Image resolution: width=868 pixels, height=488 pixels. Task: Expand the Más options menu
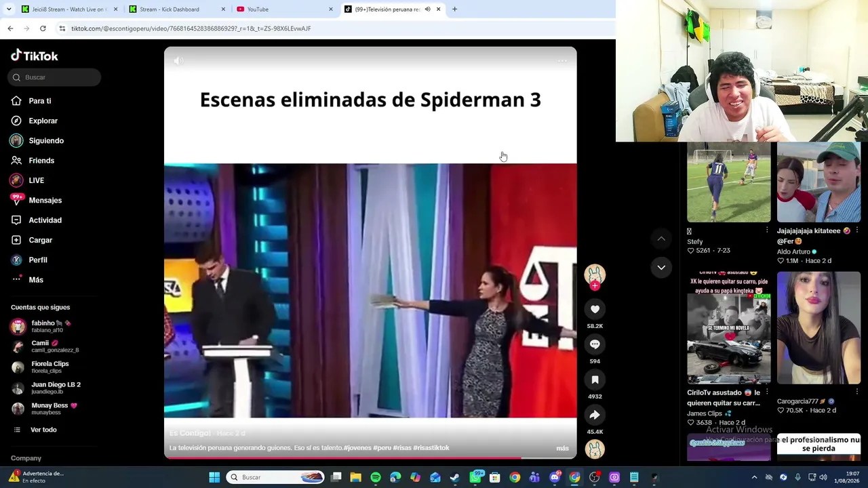(36, 279)
